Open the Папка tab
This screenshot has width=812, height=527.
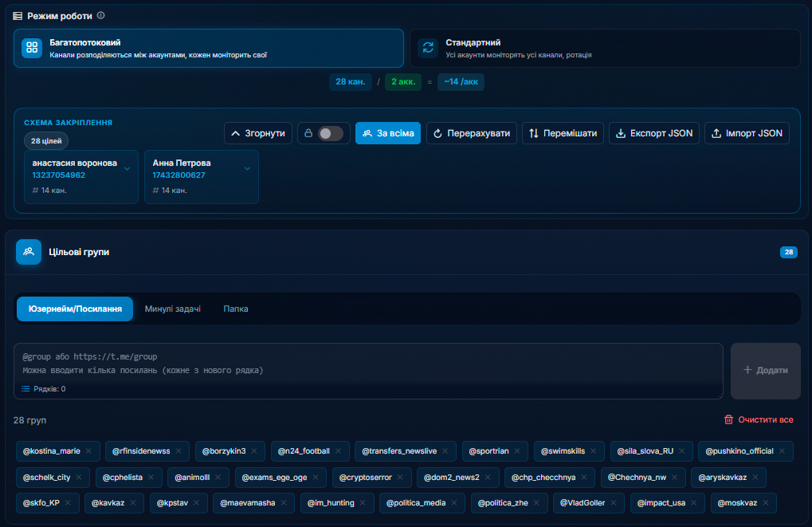tap(236, 309)
